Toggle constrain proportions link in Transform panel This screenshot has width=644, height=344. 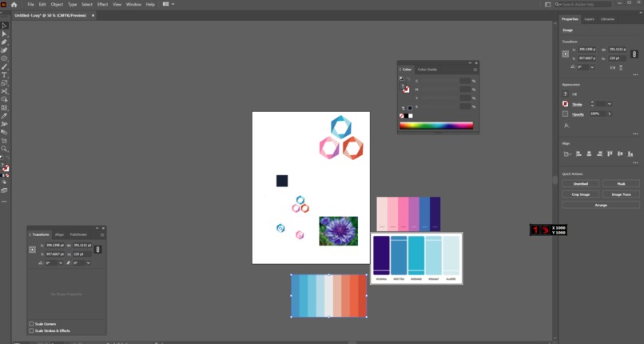(x=97, y=250)
